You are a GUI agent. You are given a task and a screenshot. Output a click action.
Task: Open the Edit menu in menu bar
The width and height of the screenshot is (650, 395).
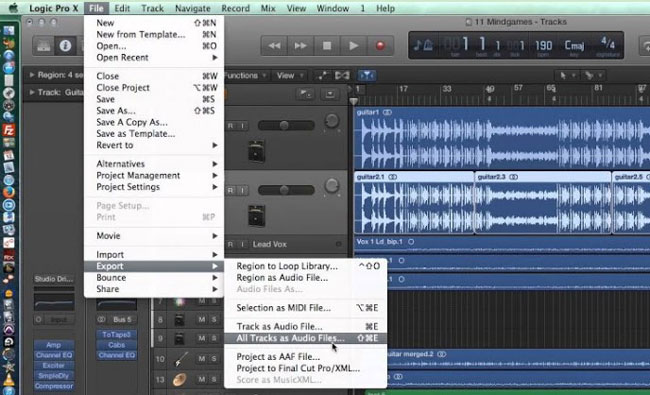tap(122, 8)
